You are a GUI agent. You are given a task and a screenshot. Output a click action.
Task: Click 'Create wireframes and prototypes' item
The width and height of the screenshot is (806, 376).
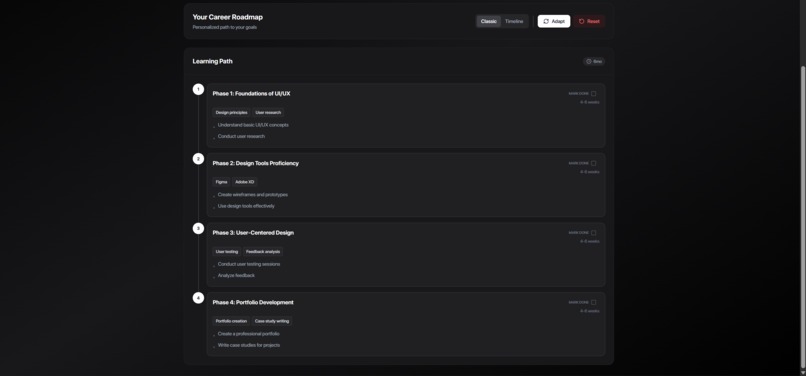pyautogui.click(x=252, y=194)
